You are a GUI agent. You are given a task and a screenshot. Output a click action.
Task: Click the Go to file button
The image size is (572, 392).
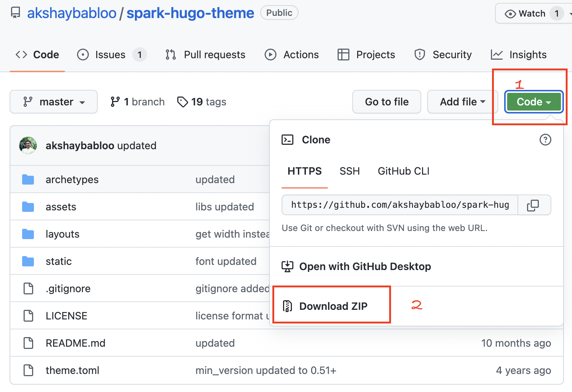(387, 102)
